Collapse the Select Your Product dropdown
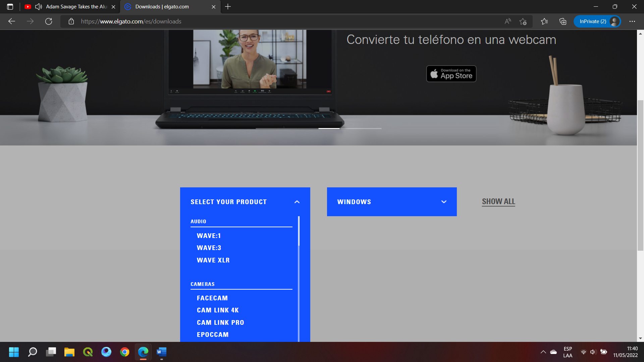The image size is (644, 362). [297, 202]
